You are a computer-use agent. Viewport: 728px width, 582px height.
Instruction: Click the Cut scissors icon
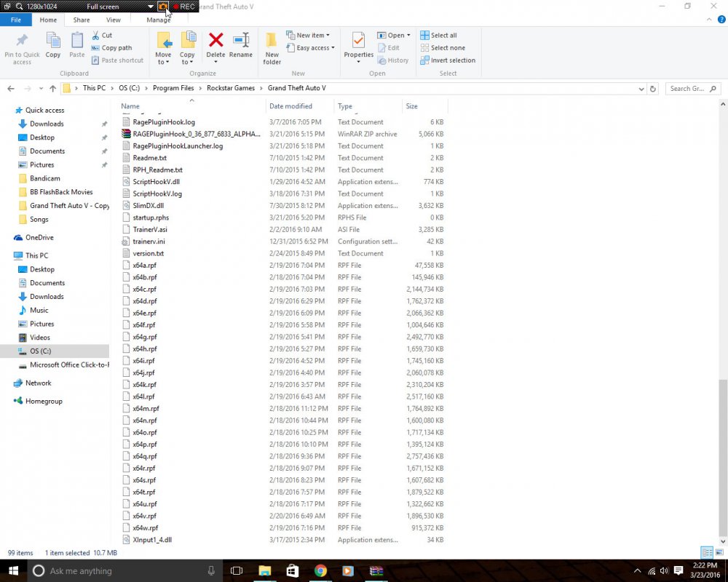tap(95, 35)
